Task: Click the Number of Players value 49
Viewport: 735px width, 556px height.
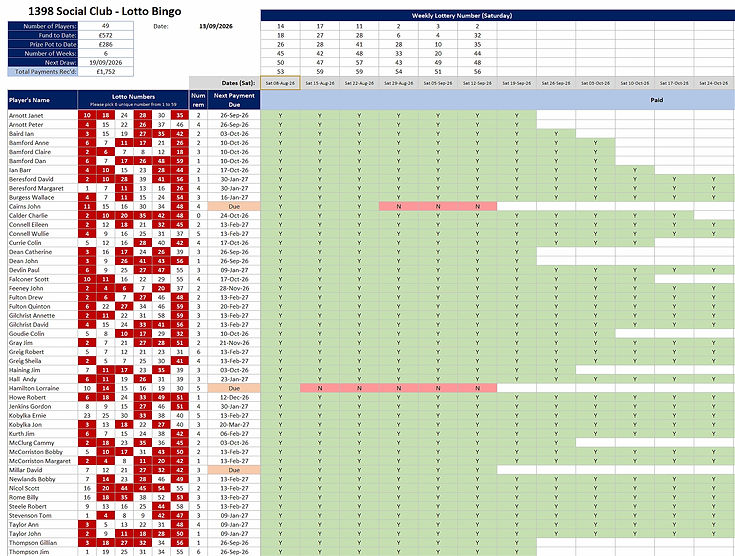Action: [x=105, y=26]
